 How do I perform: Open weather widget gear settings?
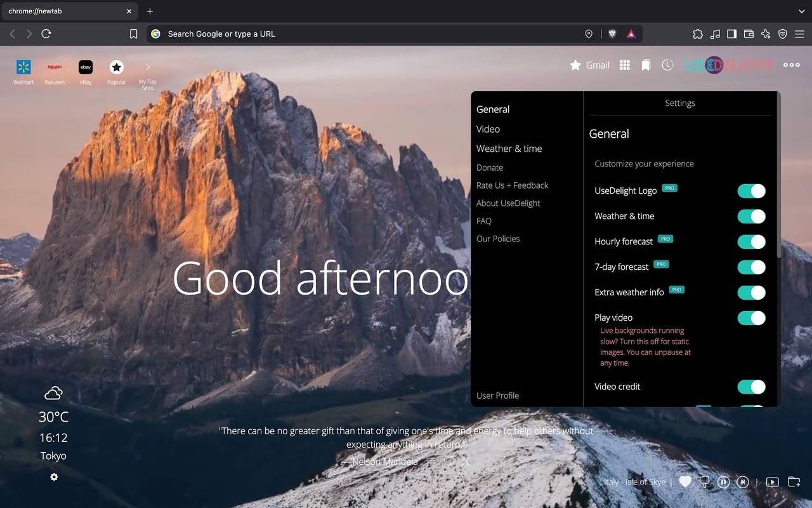54,477
